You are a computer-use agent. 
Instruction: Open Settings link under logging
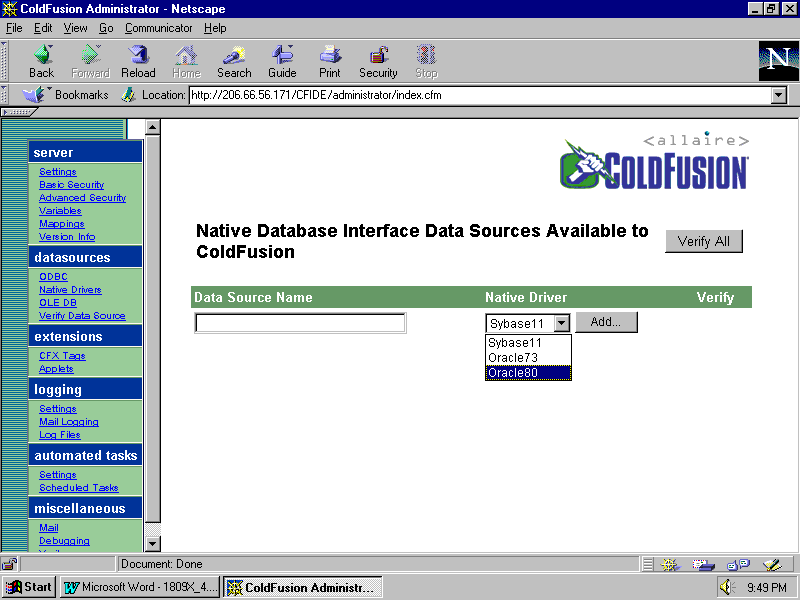coord(58,409)
